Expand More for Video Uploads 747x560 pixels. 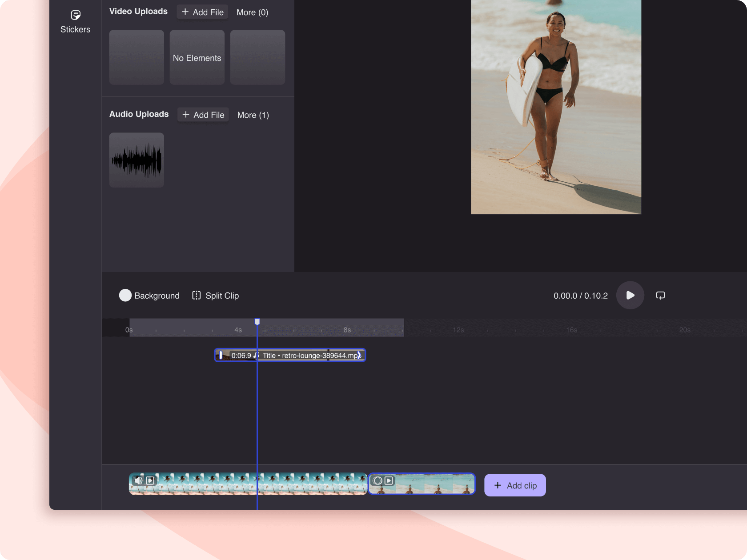[252, 12]
